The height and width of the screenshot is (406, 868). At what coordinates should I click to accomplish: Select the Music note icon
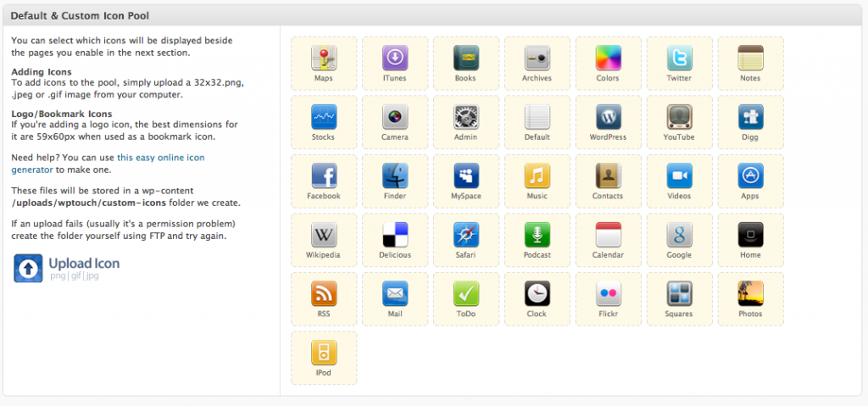(537, 176)
